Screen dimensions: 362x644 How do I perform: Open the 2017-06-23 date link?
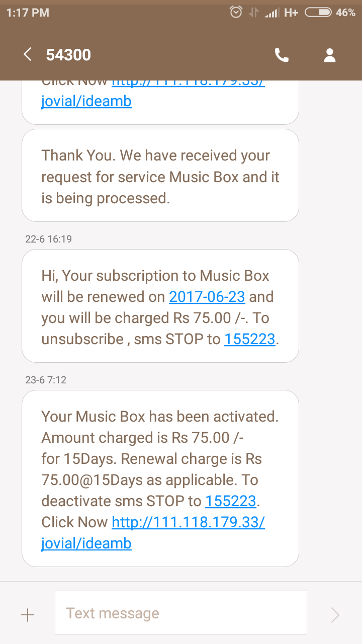pyautogui.click(x=207, y=297)
